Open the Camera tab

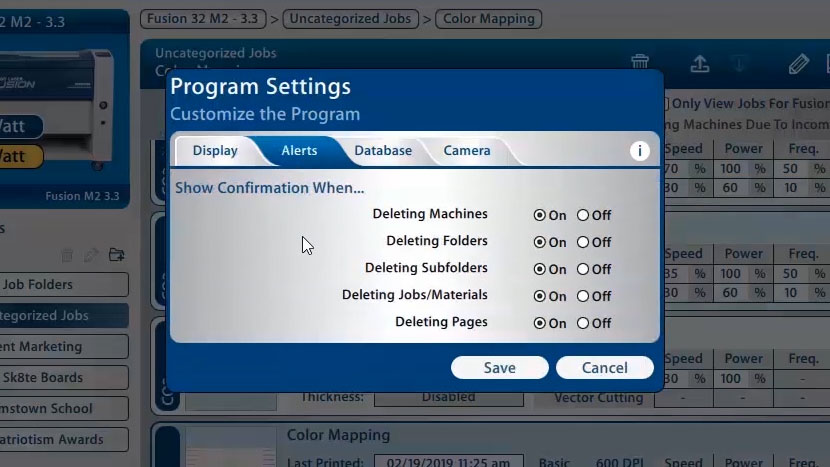pyautogui.click(x=467, y=151)
